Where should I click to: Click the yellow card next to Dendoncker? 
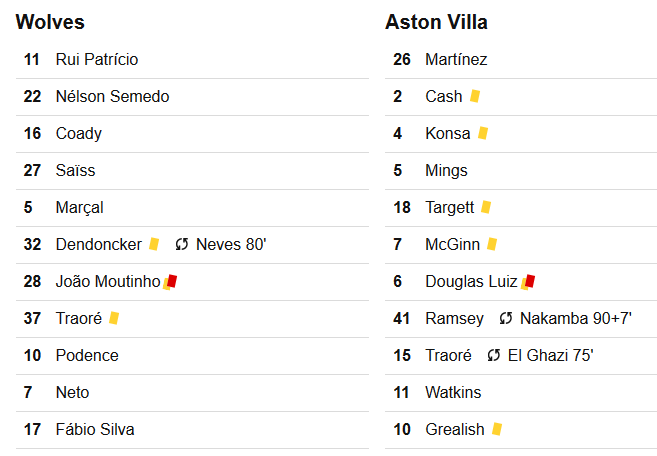coord(154,244)
